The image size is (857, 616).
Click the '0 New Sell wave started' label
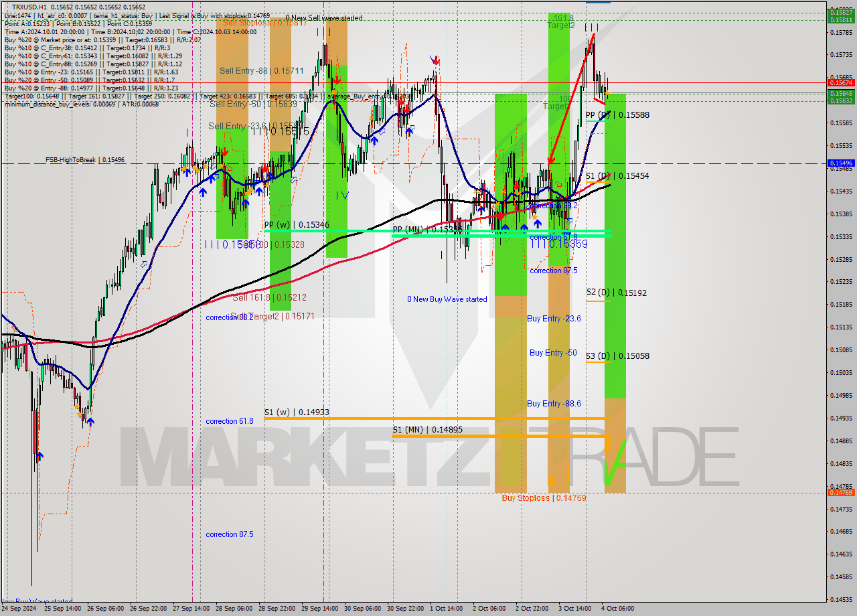pyautogui.click(x=324, y=18)
